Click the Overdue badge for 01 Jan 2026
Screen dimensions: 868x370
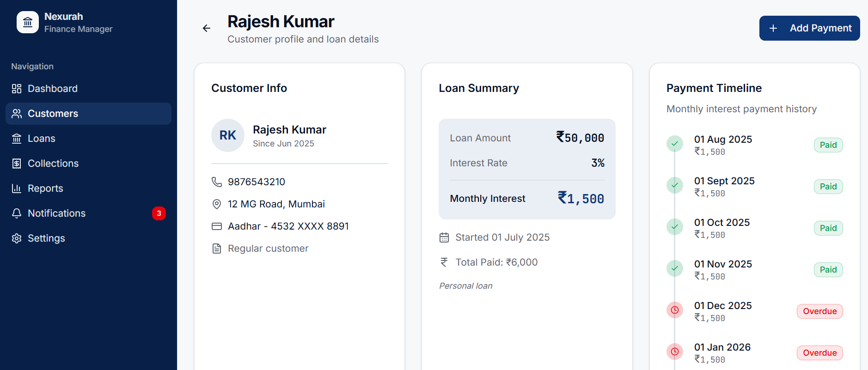point(819,353)
